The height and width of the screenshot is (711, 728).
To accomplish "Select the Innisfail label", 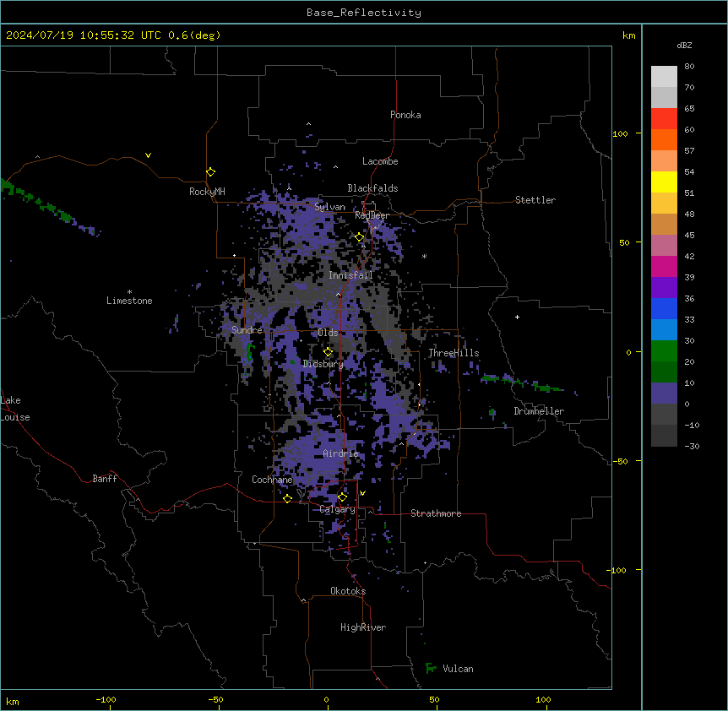I will [x=350, y=275].
